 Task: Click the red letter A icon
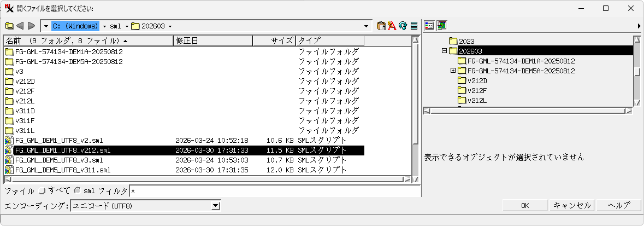point(392,26)
